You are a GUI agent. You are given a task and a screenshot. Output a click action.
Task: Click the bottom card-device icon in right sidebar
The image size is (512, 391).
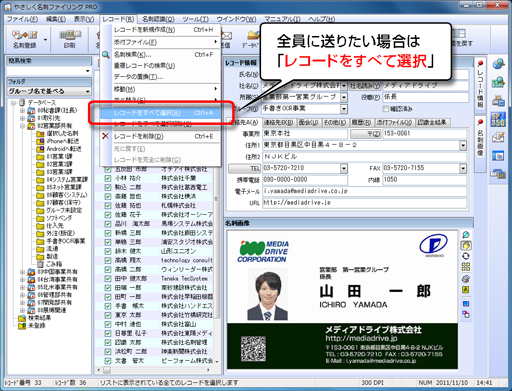pos(498,174)
